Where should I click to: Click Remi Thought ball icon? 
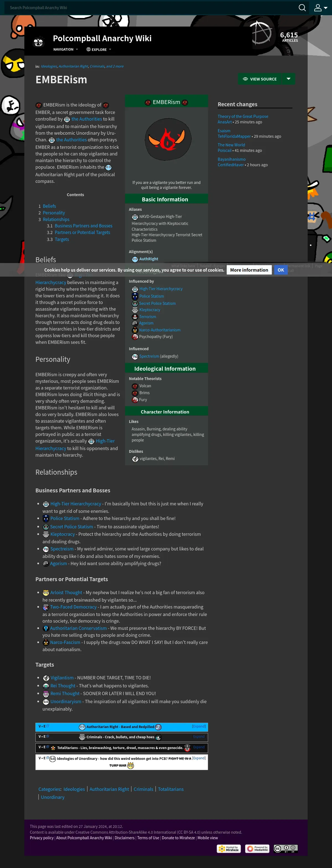46,694
